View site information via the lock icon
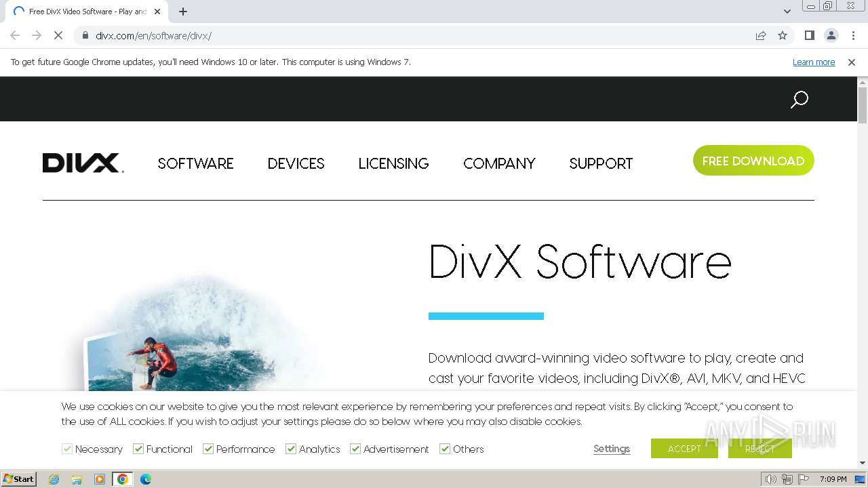This screenshot has height=488, width=868. 85,35
